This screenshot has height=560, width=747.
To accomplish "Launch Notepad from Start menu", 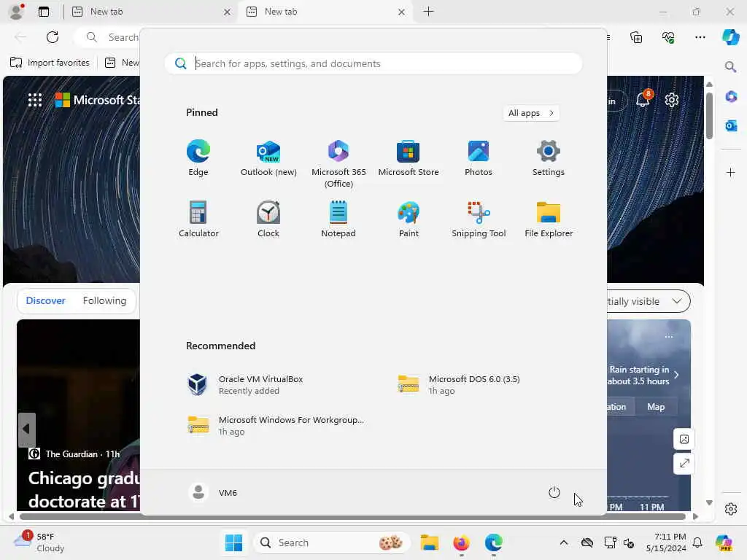I will 338,219.
